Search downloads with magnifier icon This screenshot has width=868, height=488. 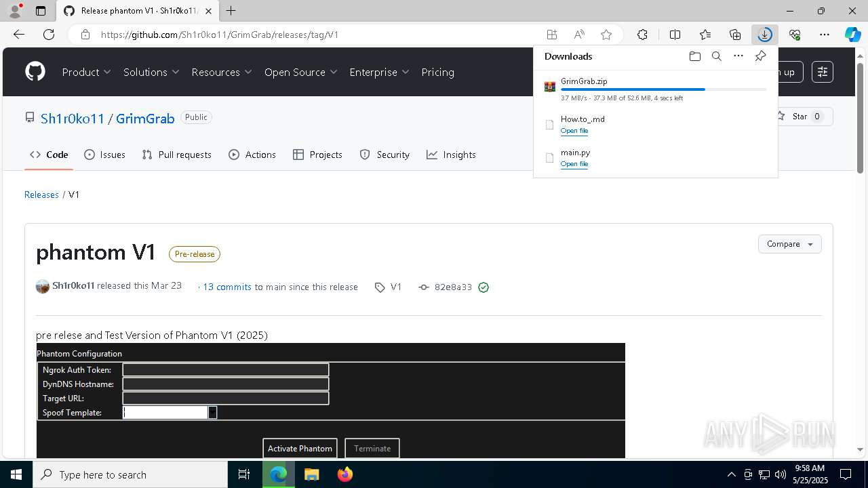click(x=717, y=56)
